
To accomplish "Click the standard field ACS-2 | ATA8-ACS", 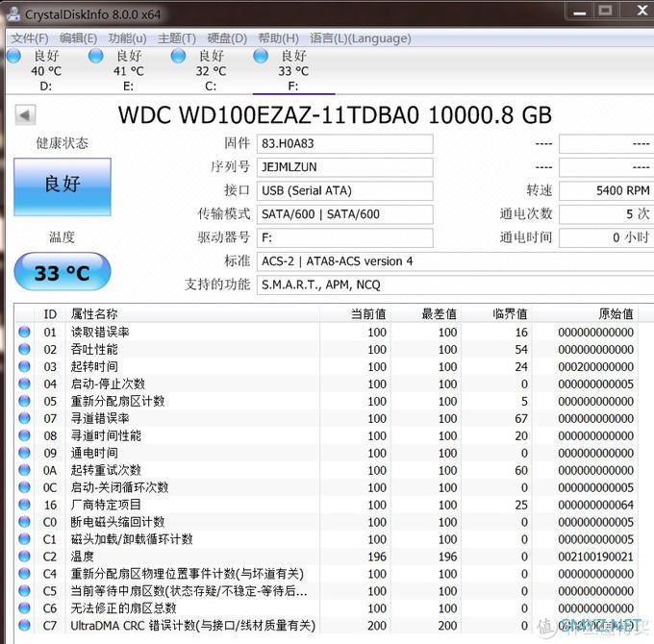I will [x=455, y=261].
